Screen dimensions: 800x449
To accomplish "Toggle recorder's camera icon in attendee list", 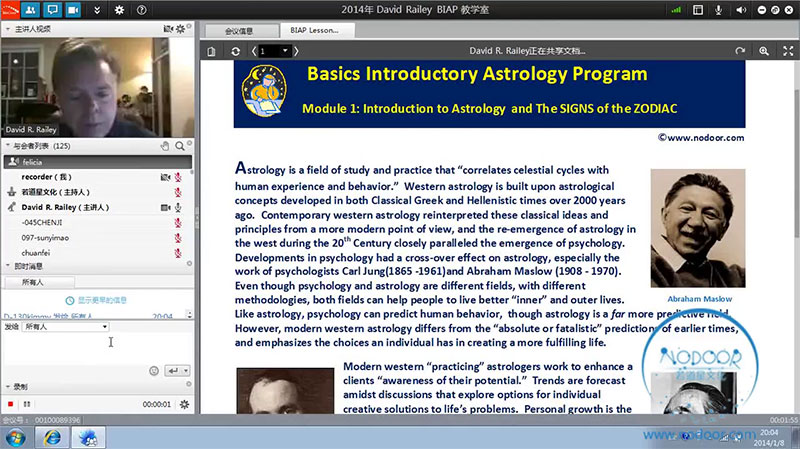I will [166, 177].
